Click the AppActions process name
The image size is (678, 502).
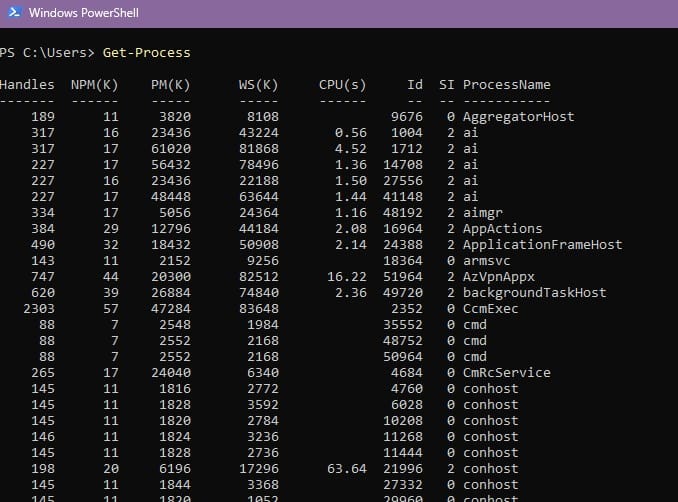502,229
